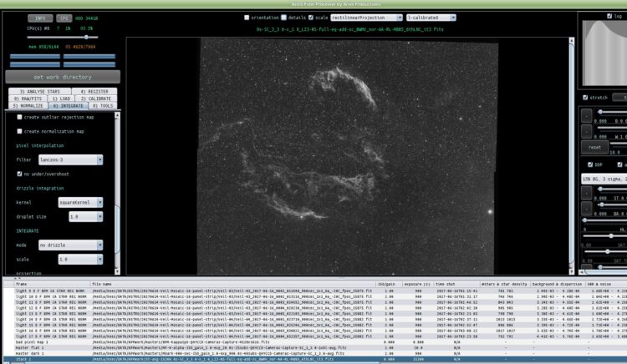Enable the orientation checkbox
The image size is (627, 364).
(247, 18)
